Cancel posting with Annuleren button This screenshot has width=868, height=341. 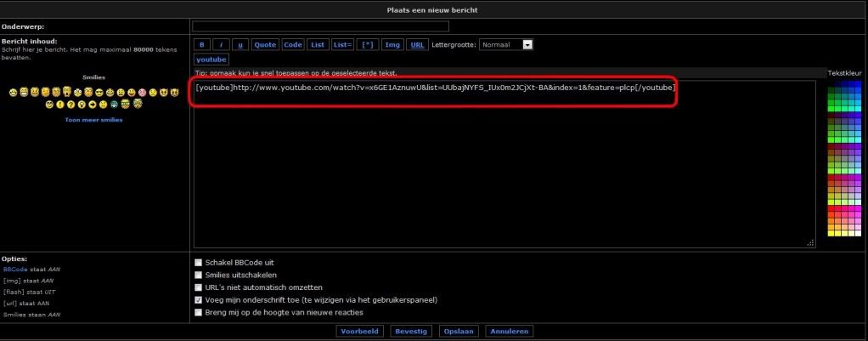tap(510, 331)
